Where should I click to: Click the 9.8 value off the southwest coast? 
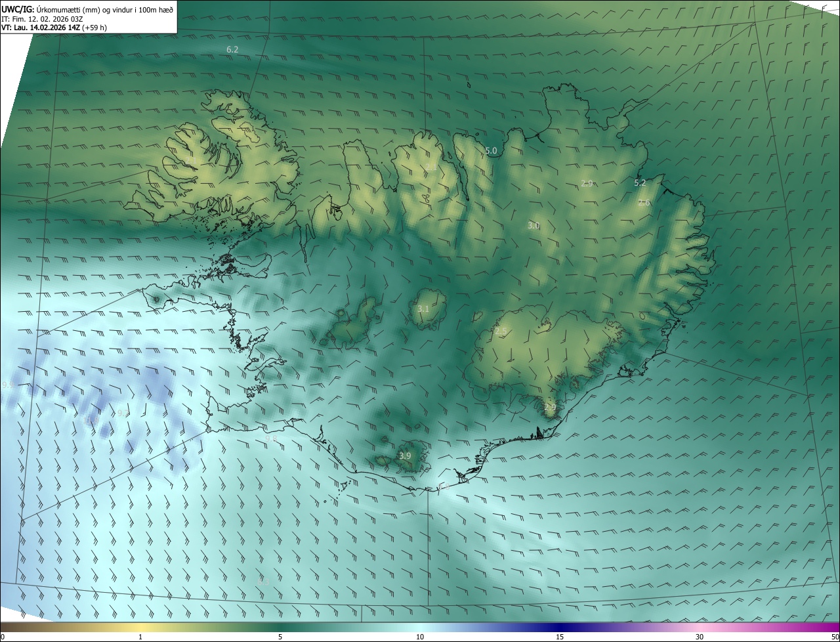click(271, 439)
